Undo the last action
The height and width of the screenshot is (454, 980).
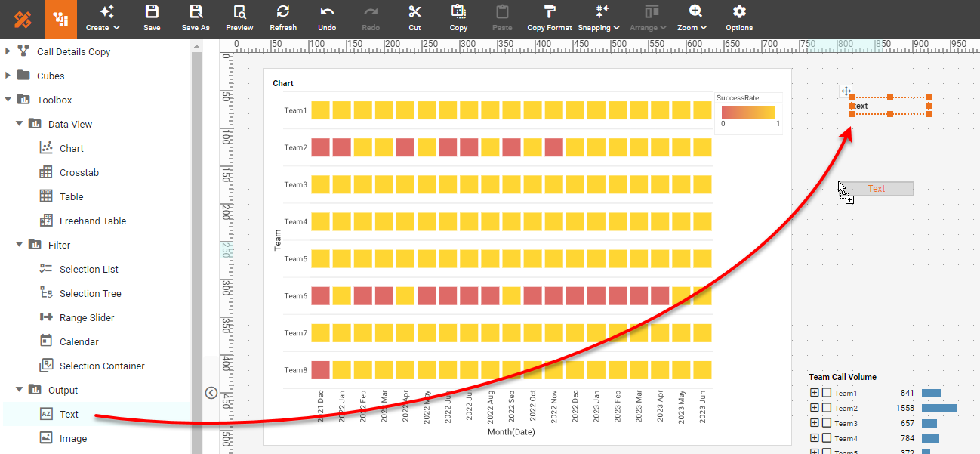tap(327, 19)
